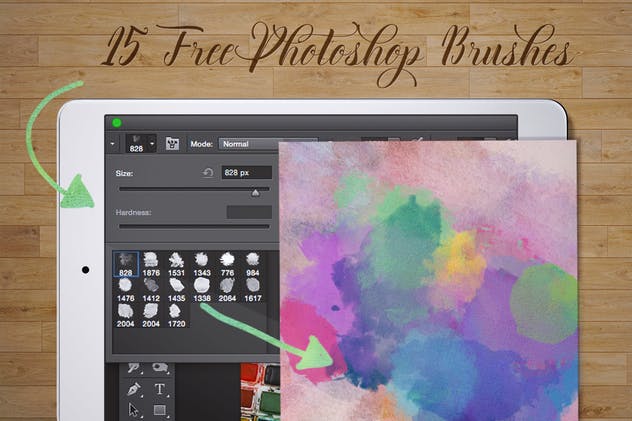Screen dimensions: 632x421
Task: Select the 2004 brush directly below 1412
Action: point(151,315)
